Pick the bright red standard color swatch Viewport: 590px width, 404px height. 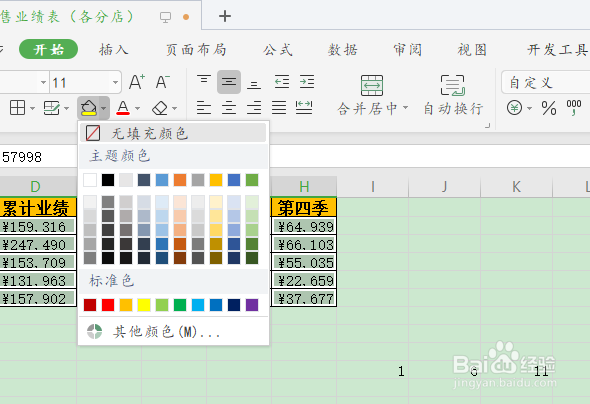(108, 305)
